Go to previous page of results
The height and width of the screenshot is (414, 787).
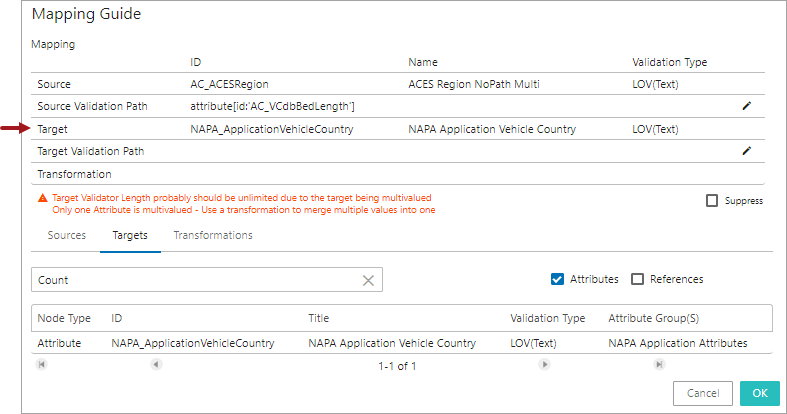[156, 365]
